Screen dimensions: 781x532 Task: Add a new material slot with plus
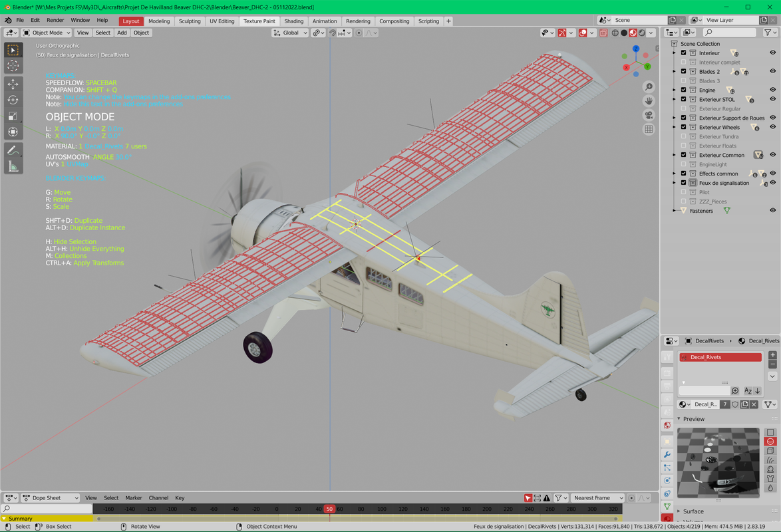(772, 355)
